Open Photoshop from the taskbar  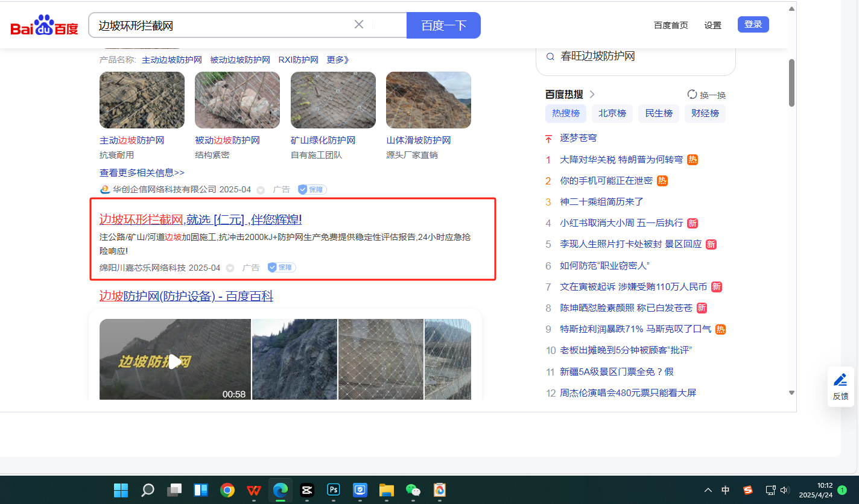point(334,490)
